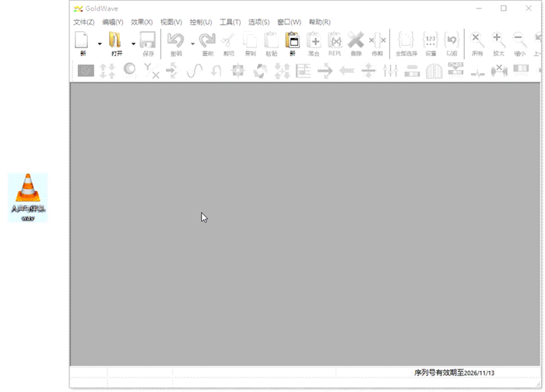Open the 工具(T) Tools menu

tap(230, 23)
